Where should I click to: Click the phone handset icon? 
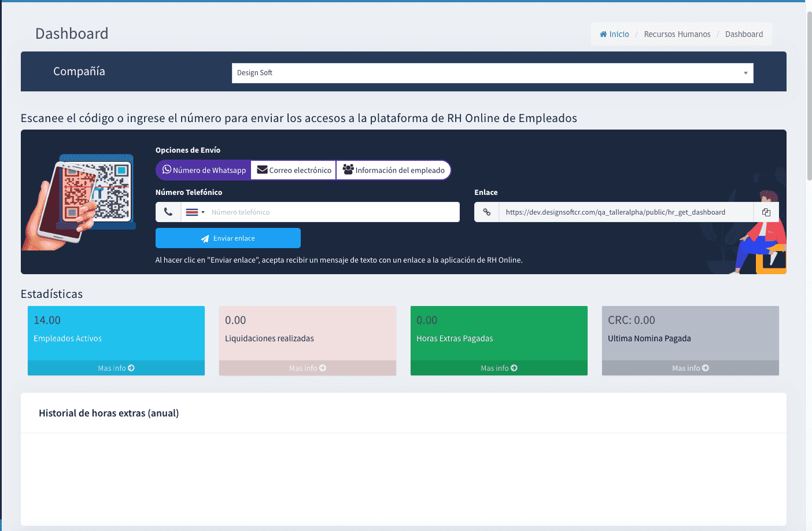(168, 212)
